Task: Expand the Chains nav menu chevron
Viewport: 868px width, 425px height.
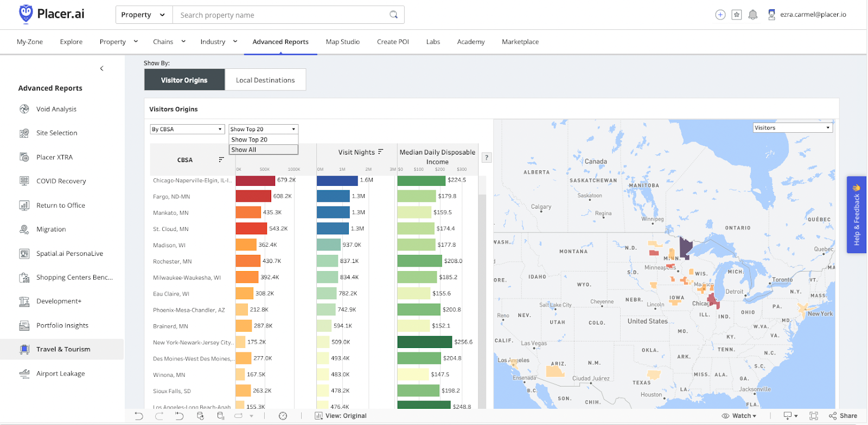Action: 183,41
